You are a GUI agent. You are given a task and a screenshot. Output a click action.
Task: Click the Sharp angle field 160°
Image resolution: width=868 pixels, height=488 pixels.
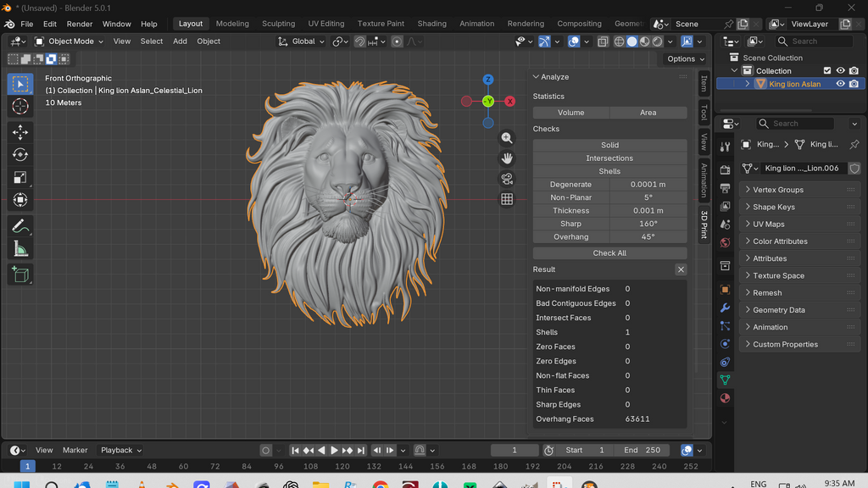pos(648,224)
